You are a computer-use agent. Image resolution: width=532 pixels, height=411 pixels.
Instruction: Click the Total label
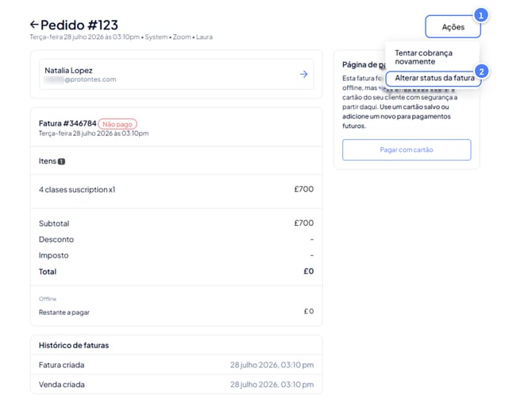48,272
